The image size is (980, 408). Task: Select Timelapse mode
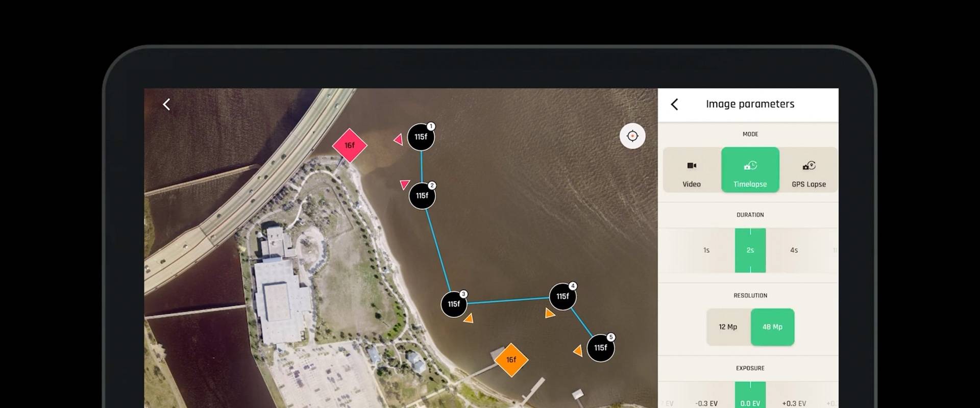click(750, 170)
